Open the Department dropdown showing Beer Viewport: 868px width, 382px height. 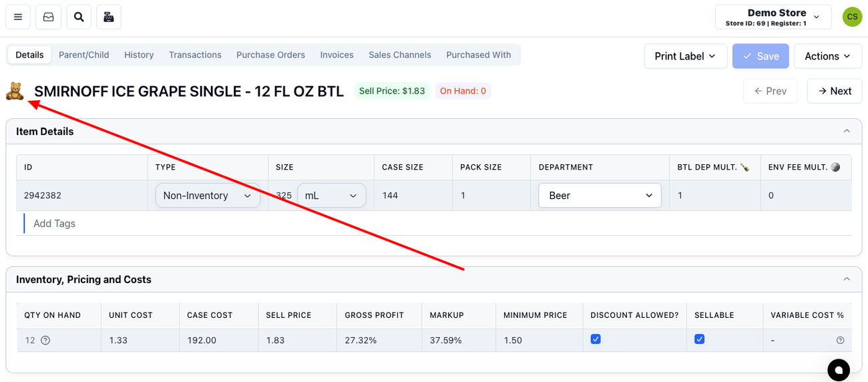(x=600, y=196)
